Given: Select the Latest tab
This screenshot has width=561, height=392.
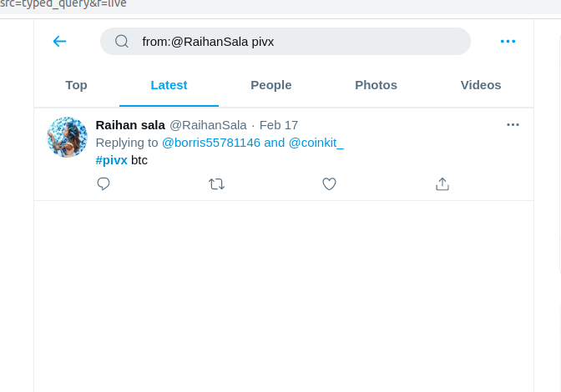Looking at the screenshot, I should [x=169, y=85].
